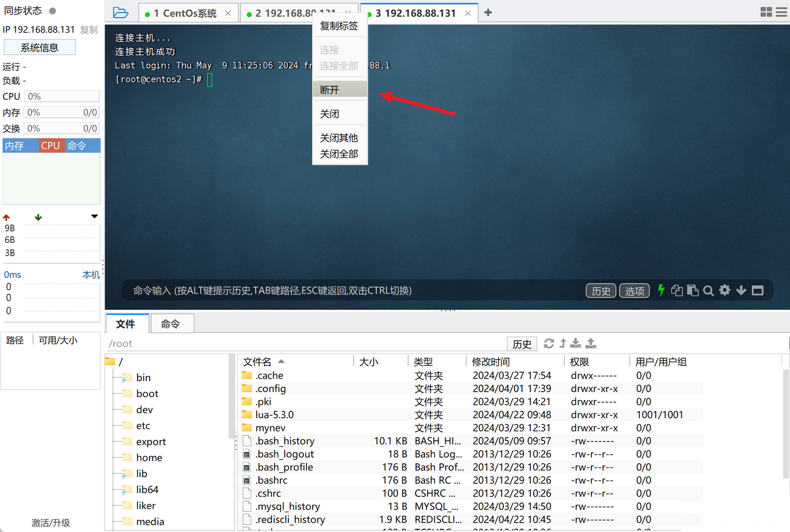Click the CPU usage progress bar
790x532 pixels.
[x=62, y=97]
